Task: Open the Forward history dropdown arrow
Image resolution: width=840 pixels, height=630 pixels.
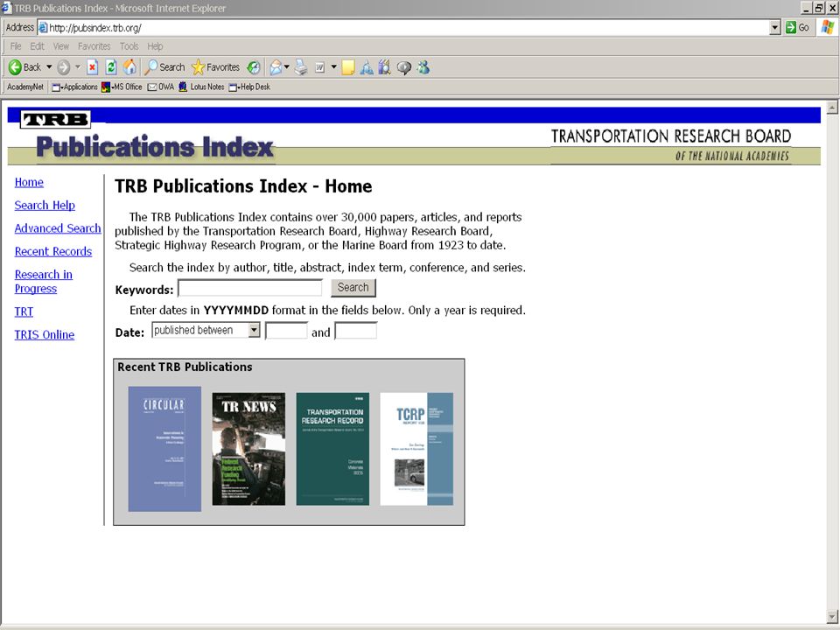Action: pyautogui.click(x=77, y=67)
